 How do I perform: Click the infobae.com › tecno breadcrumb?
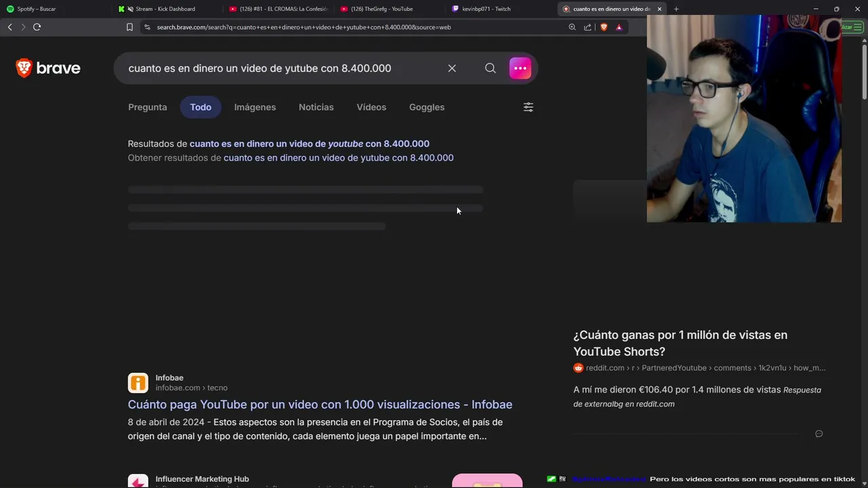tap(191, 388)
